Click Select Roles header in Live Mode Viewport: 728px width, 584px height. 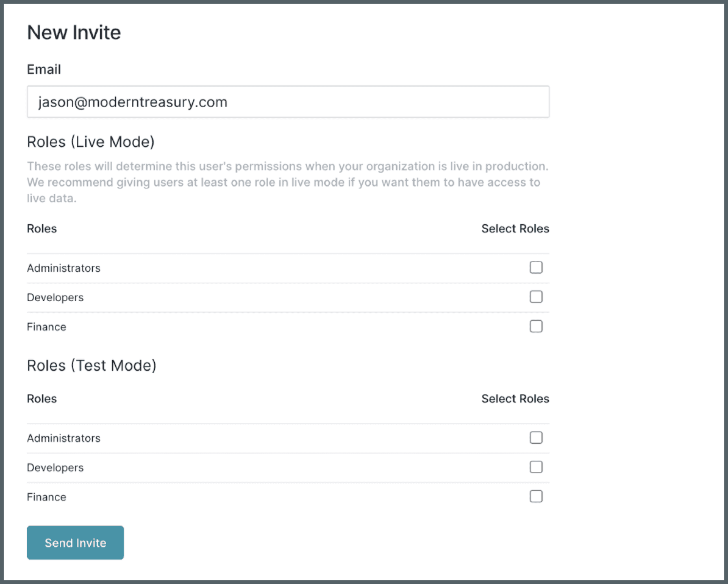click(515, 228)
